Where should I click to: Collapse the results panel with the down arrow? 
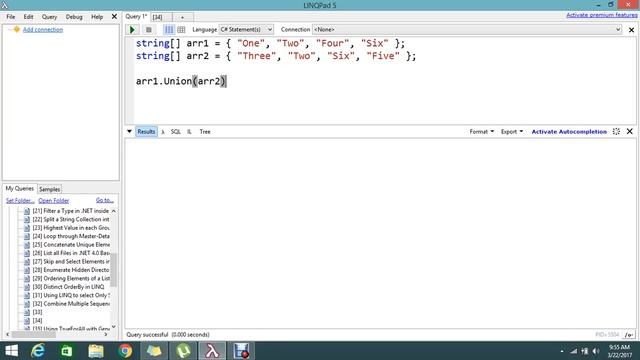tap(129, 131)
